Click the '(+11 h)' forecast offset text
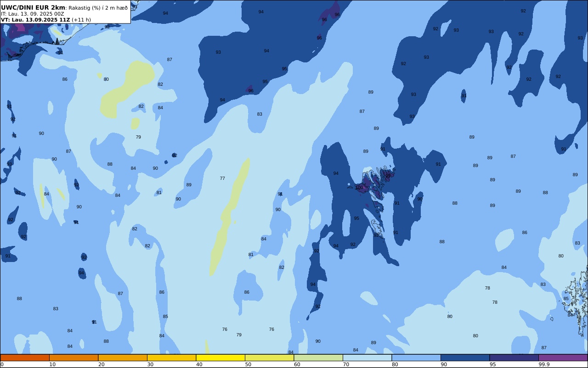The height and width of the screenshot is (368, 588). coord(81,20)
